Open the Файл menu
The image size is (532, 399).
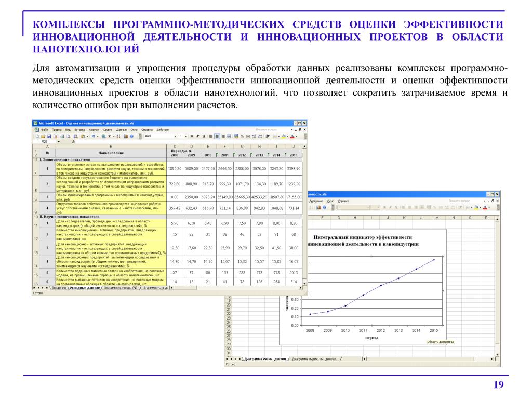(45, 129)
